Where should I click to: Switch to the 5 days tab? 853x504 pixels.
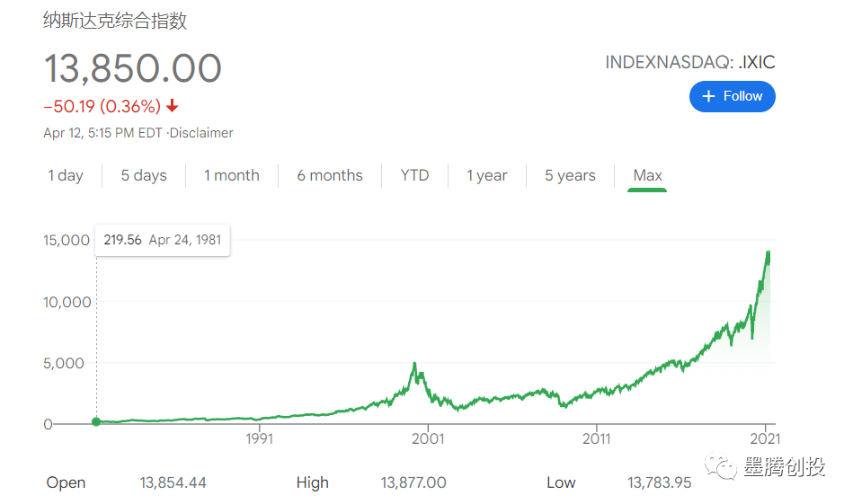(144, 175)
